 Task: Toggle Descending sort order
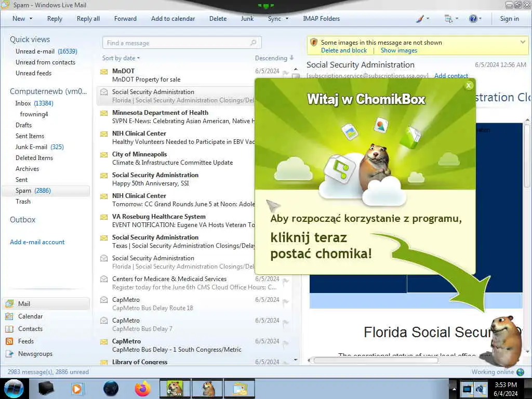[x=274, y=58]
